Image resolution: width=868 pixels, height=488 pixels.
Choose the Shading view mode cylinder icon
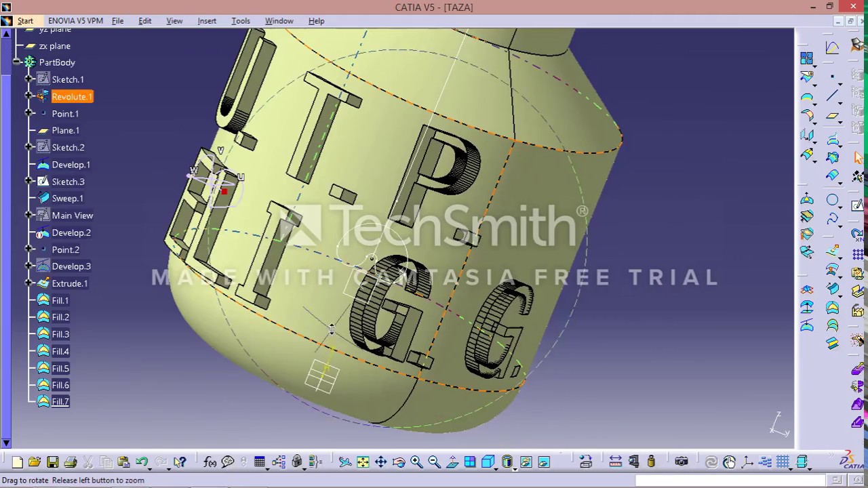(x=508, y=462)
